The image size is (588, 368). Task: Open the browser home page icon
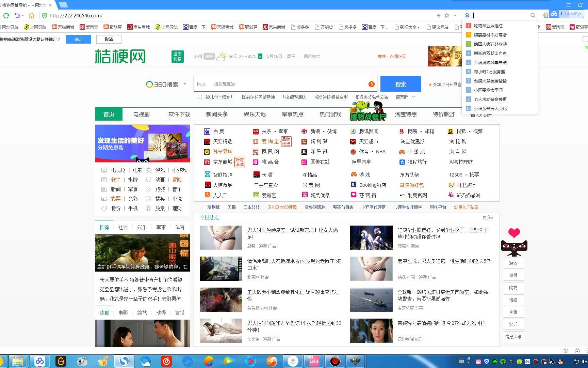(31, 15)
